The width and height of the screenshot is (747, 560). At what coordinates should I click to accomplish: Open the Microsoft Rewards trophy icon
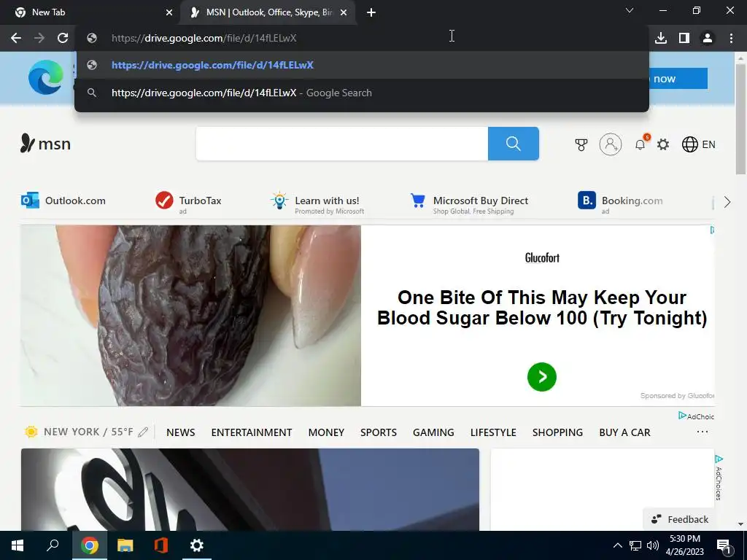coord(581,144)
